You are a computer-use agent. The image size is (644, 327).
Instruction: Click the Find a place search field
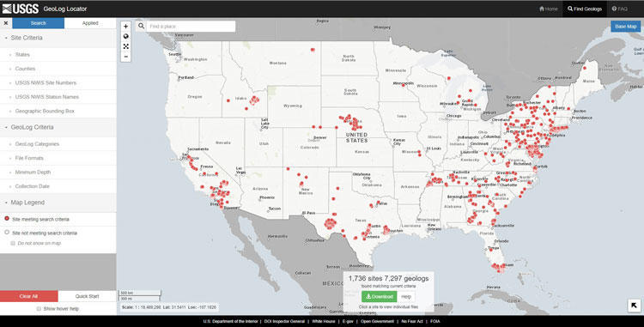[191, 27]
